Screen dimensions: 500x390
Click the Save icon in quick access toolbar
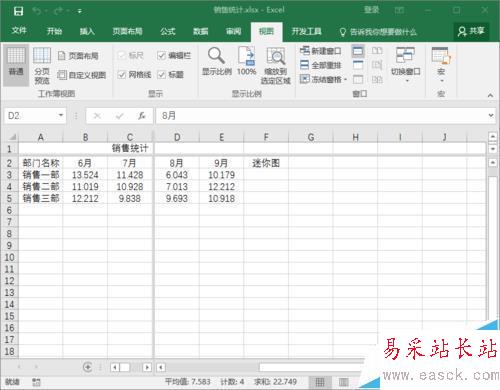[18, 11]
